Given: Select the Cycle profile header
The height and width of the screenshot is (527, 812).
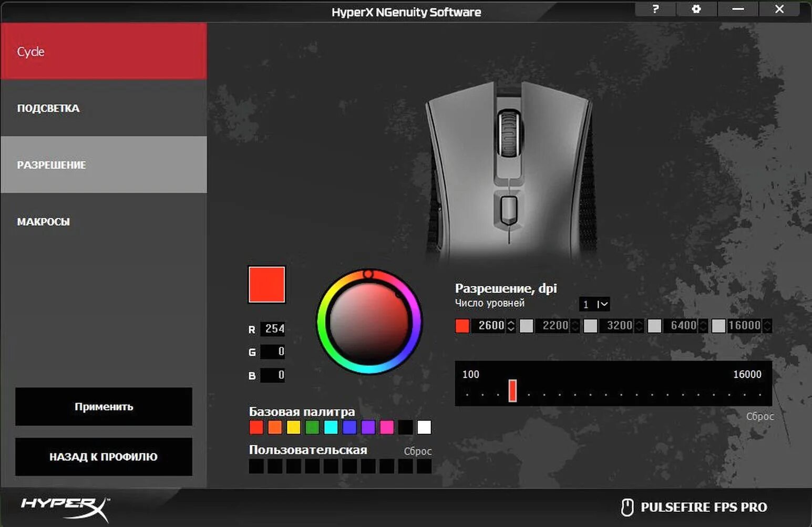Looking at the screenshot, I should pyautogui.click(x=104, y=51).
